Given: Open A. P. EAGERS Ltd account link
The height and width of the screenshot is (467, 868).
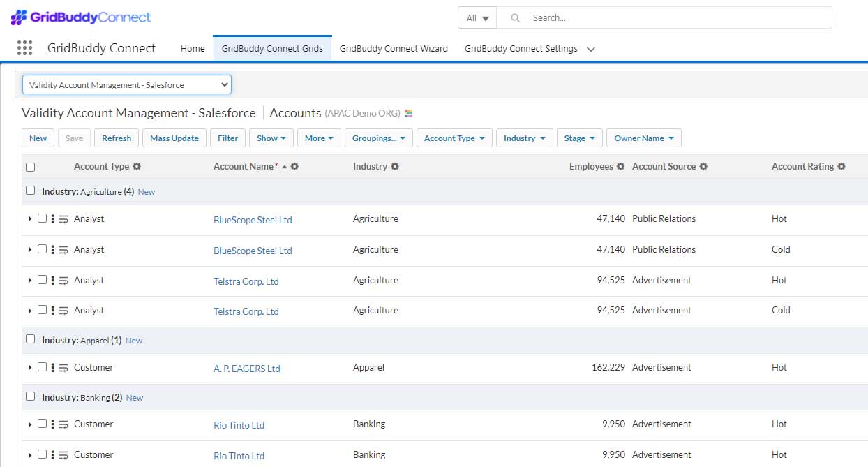Looking at the screenshot, I should pos(247,369).
